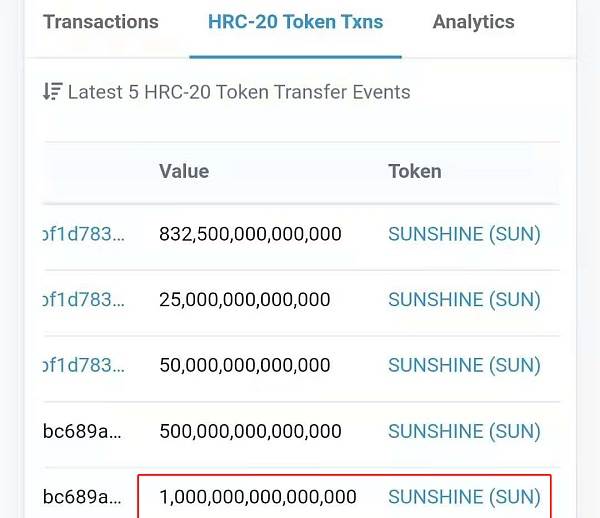Select the 1,000,000,000,000,000 highlighted value

click(x=258, y=497)
